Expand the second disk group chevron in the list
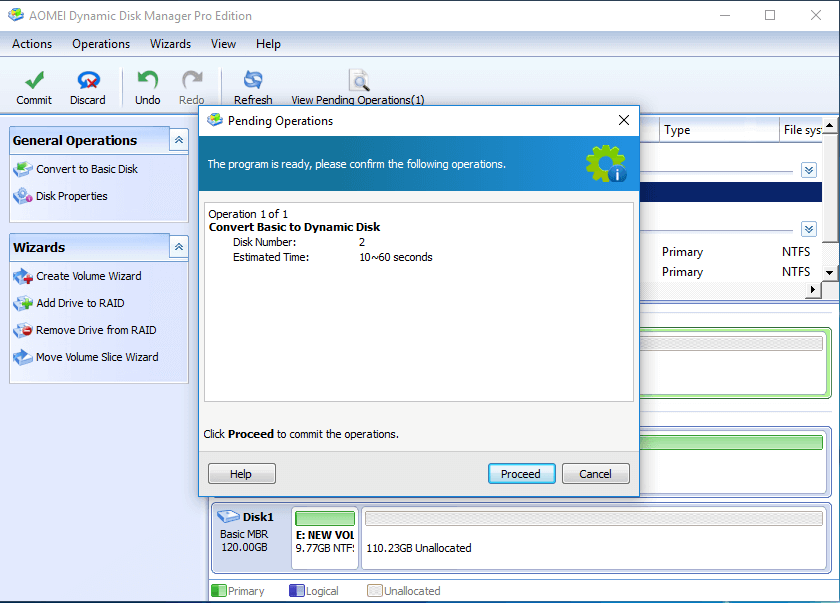 (809, 229)
